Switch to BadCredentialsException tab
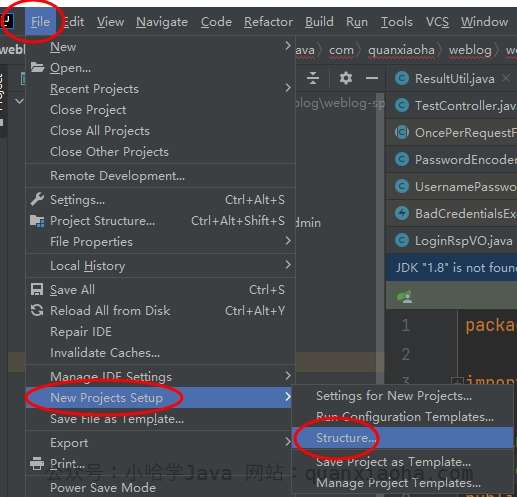This screenshot has height=497, width=517. [x=453, y=214]
